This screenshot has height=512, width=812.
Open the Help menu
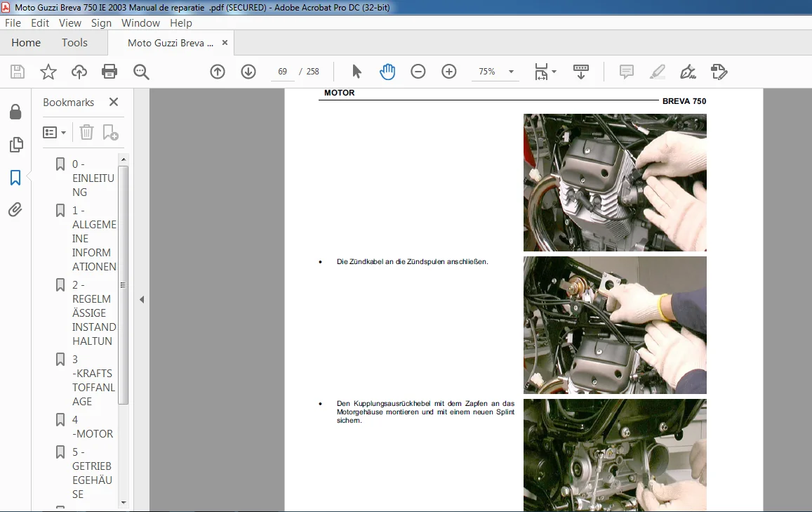(x=181, y=22)
